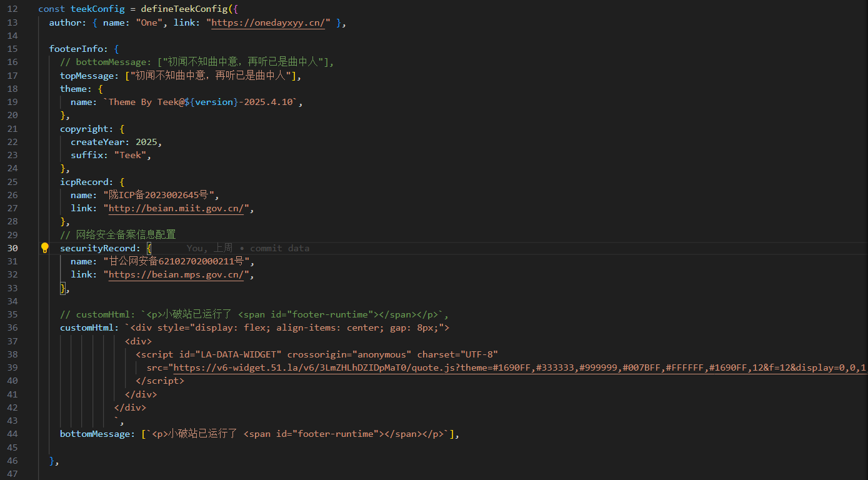The image size is (868, 480).
Task: Click the "author" property key
Action: coord(65,22)
